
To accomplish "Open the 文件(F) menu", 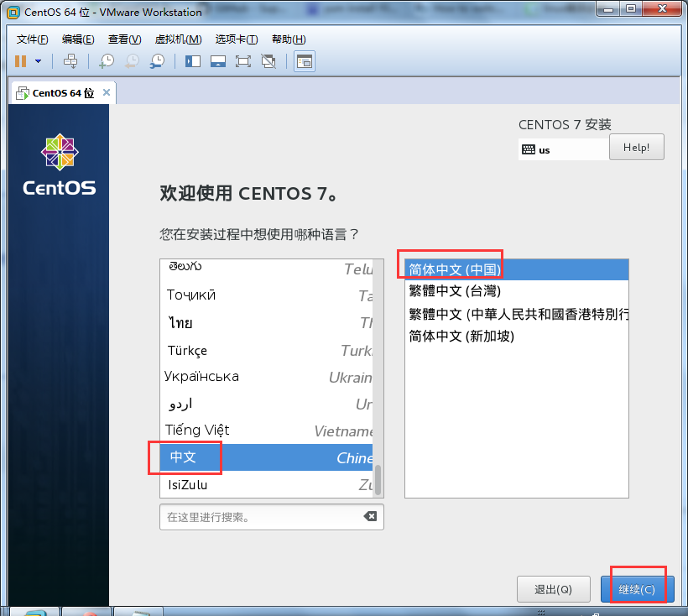I will coord(33,39).
